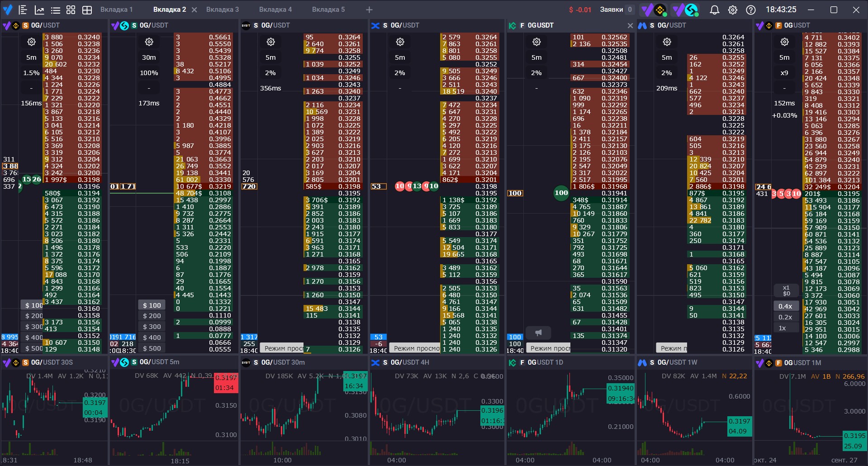
Task: Open settings gear in the KuCoin 0GUSDT panel
Action: coord(536,42)
